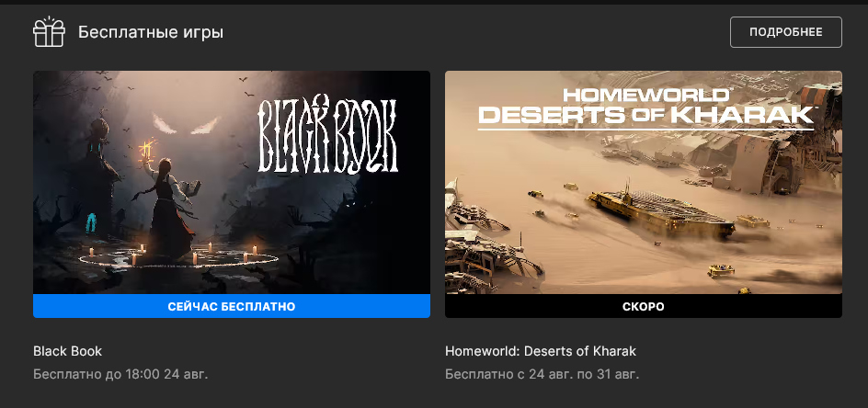Click the Бесплатные игры heading
Viewport: 868px width, 408px height.
point(151,33)
